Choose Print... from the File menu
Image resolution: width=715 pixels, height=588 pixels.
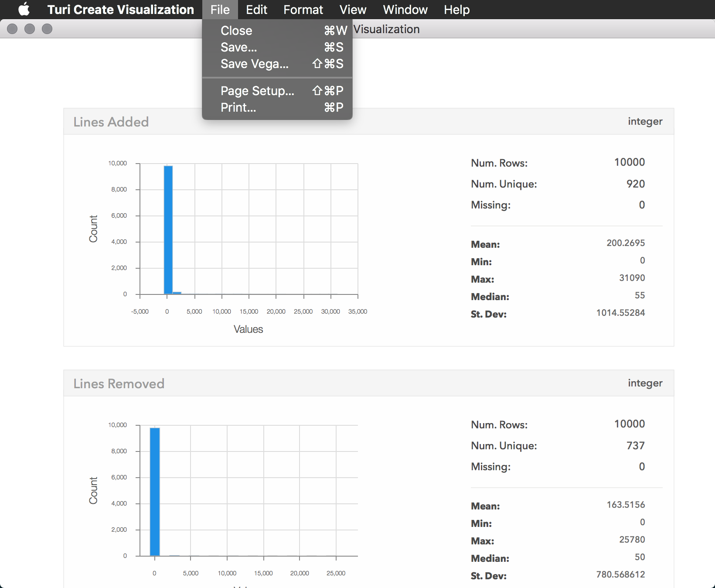pyautogui.click(x=277, y=107)
